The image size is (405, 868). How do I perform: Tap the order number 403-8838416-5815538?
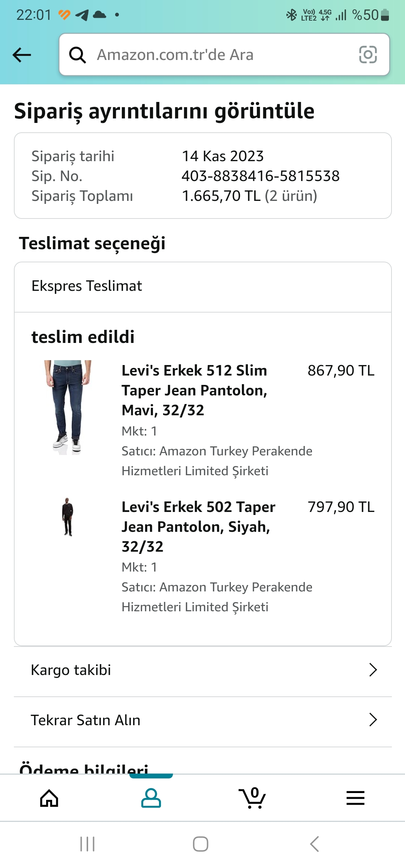[x=260, y=176]
